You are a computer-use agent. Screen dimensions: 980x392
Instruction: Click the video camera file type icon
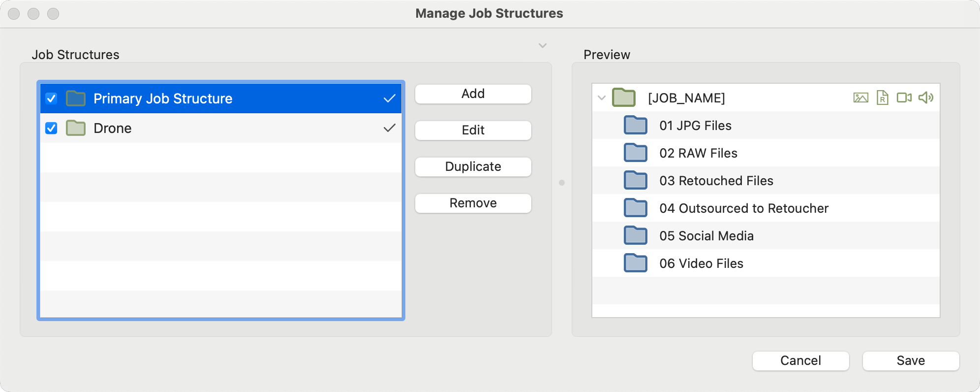point(904,98)
